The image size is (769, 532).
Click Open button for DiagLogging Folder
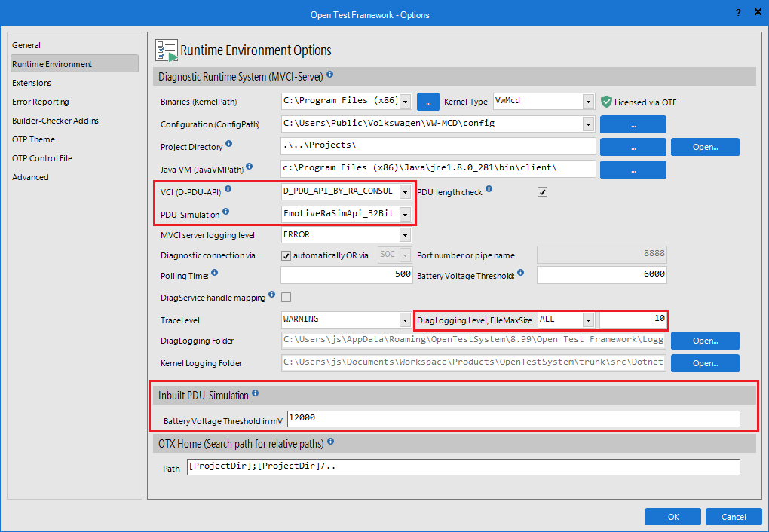(705, 341)
